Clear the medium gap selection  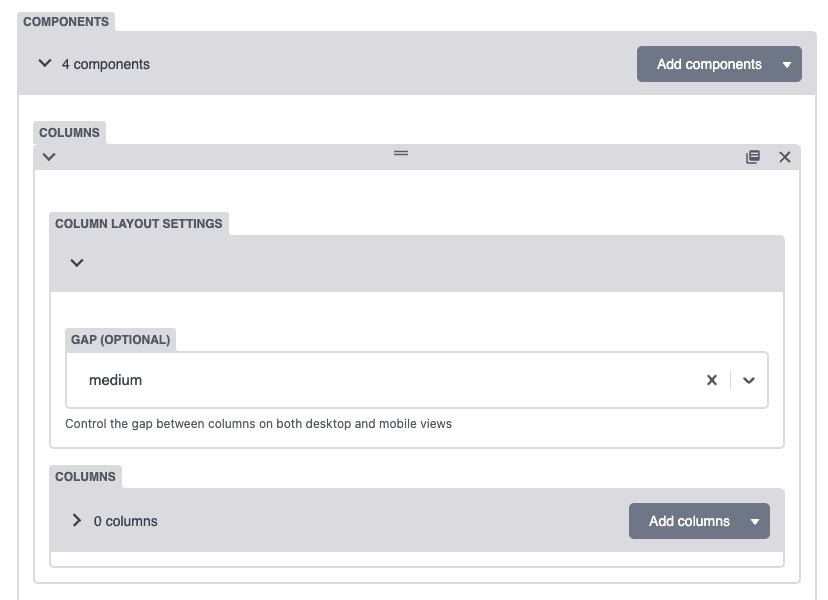pos(712,380)
